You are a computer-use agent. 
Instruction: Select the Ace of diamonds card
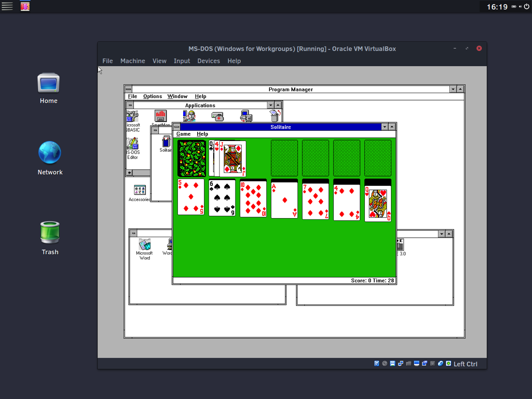(x=284, y=200)
